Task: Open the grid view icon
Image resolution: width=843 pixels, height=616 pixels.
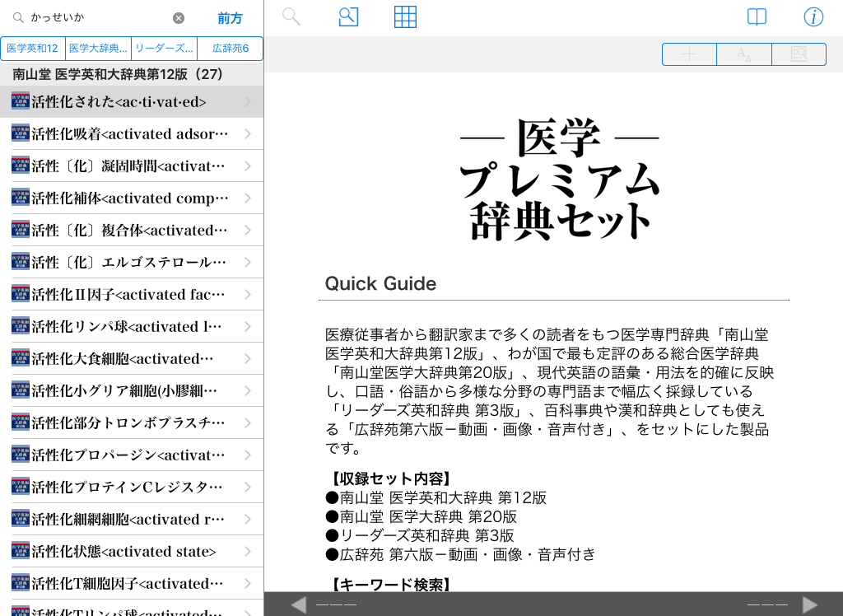Action: [x=405, y=17]
